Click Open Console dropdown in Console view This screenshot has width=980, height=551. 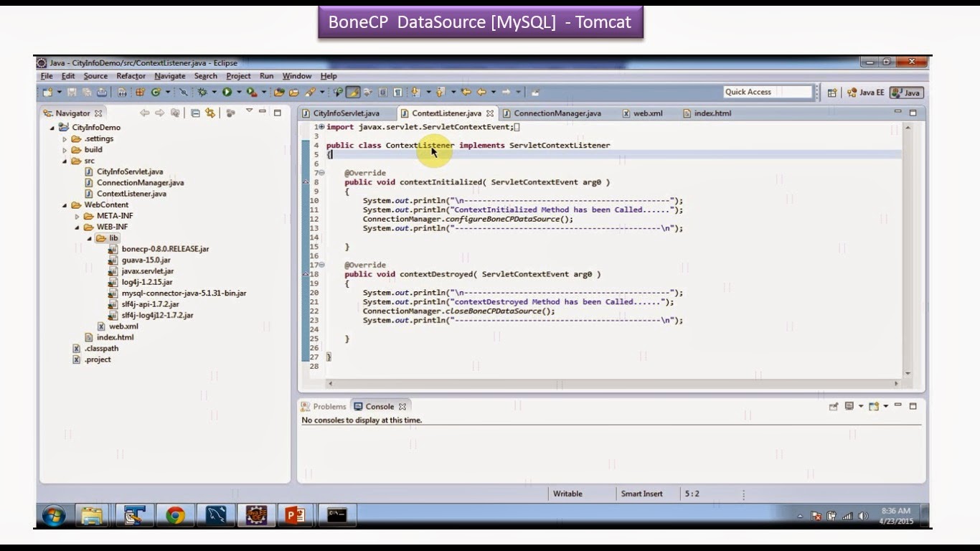click(x=885, y=406)
